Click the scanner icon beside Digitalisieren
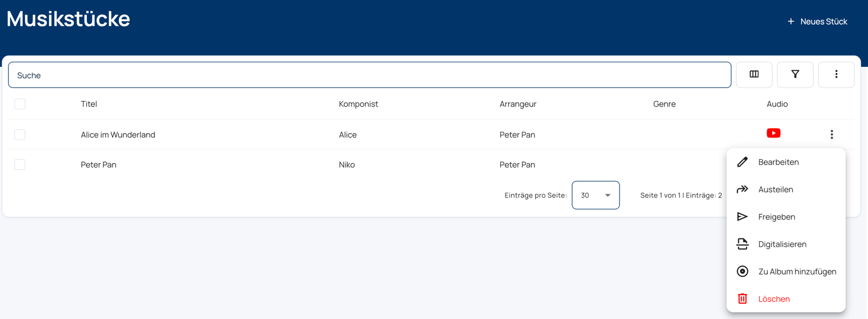Viewport: 868px width, 319px height. [x=742, y=244]
